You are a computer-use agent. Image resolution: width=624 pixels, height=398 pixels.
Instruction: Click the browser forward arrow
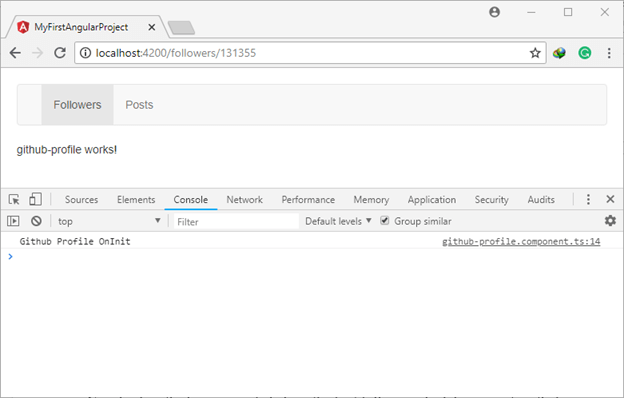tap(37, 53)
